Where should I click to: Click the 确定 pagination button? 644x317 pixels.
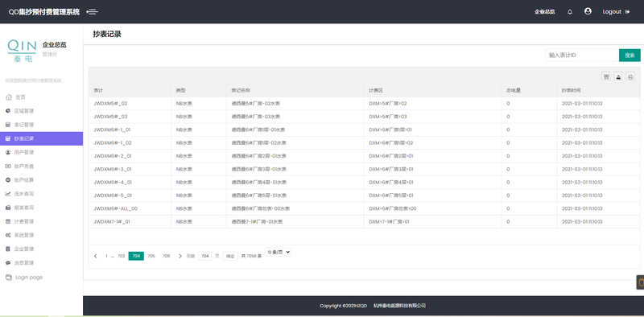230,256
